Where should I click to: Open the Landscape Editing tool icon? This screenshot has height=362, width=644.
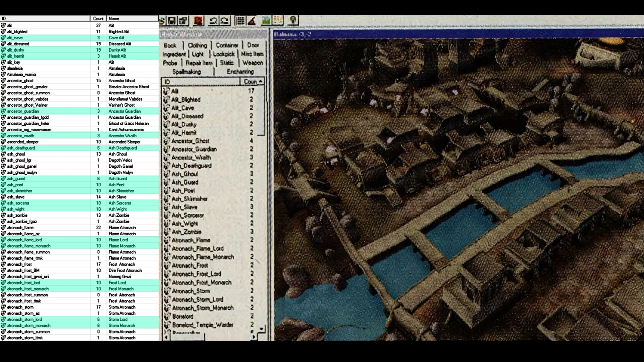266,21
